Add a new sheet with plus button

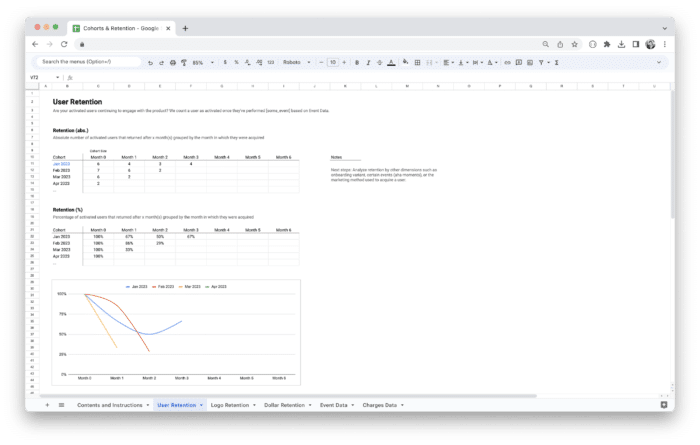pyautogui.click(x=47, y=405)
